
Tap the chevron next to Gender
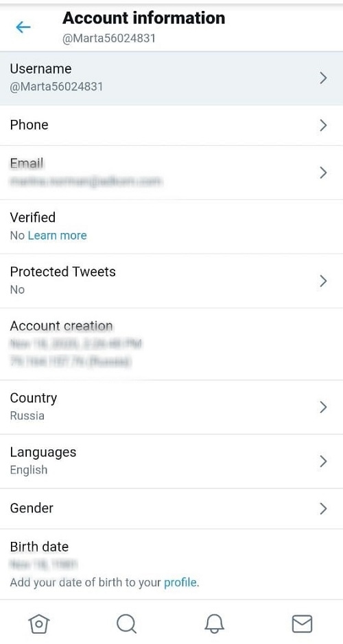tap(323, 508)
